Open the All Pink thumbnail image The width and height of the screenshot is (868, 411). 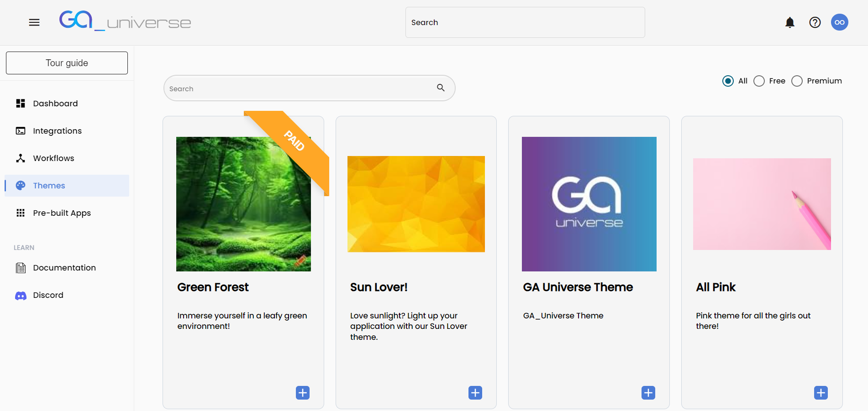(762, 204)
